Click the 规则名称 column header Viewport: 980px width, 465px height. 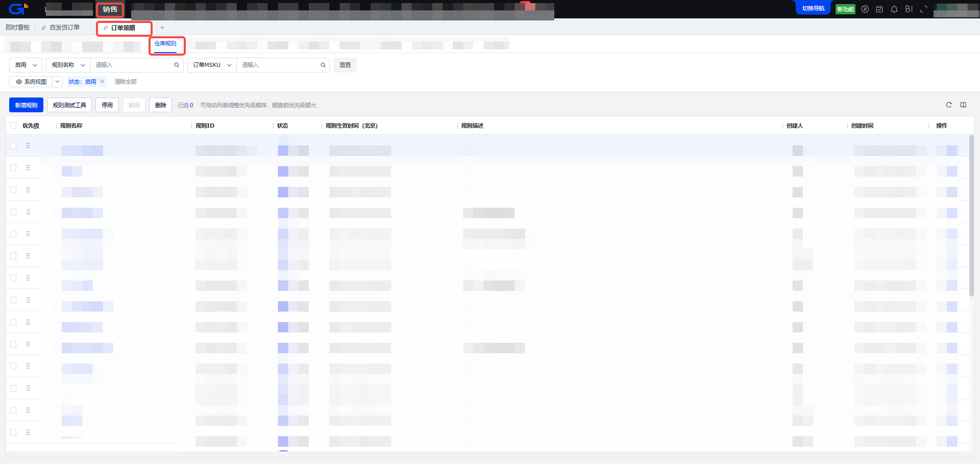(x=71, y=126)
